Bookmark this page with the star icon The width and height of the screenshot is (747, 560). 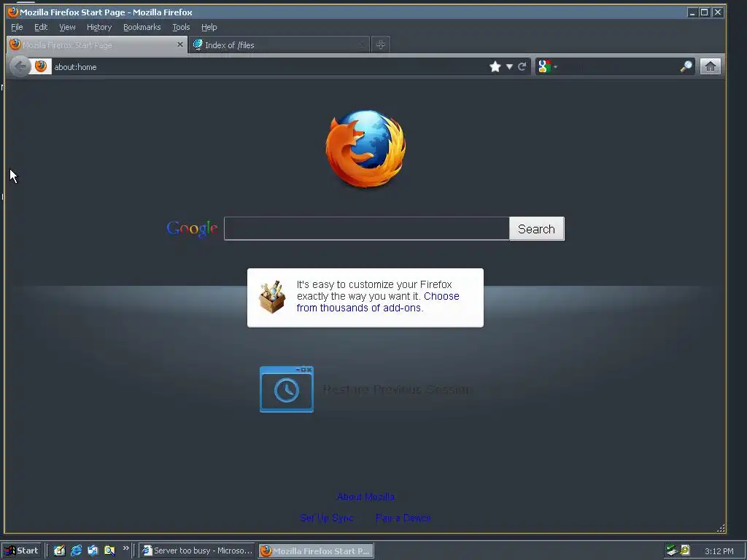tap(495, 66)
